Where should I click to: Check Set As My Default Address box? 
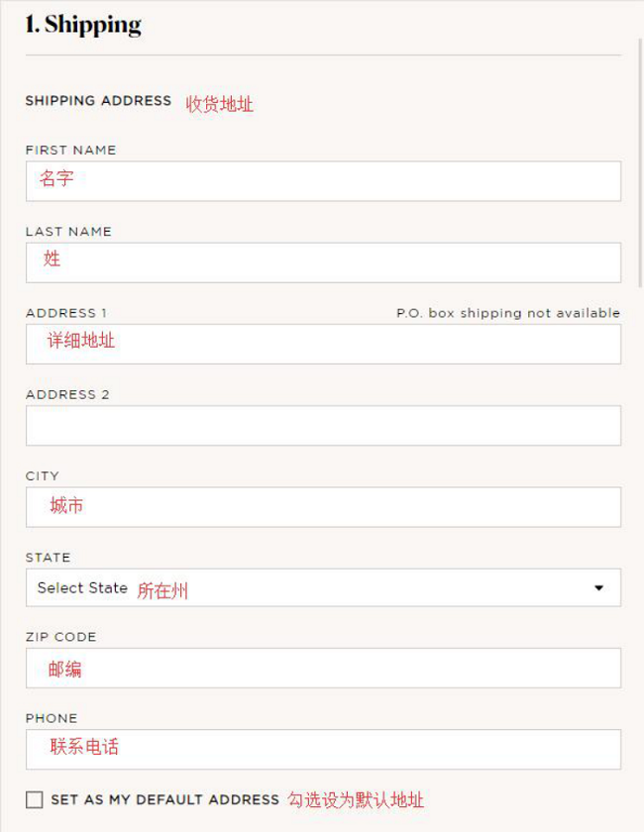click(x=35, y=799)
